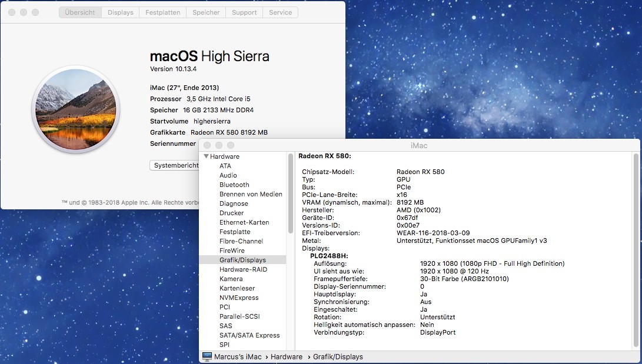Screen dimensions: 642x364
Task: Click the Grafikkarte Radeon RX 580 line
Action: [x=209, y=132]
